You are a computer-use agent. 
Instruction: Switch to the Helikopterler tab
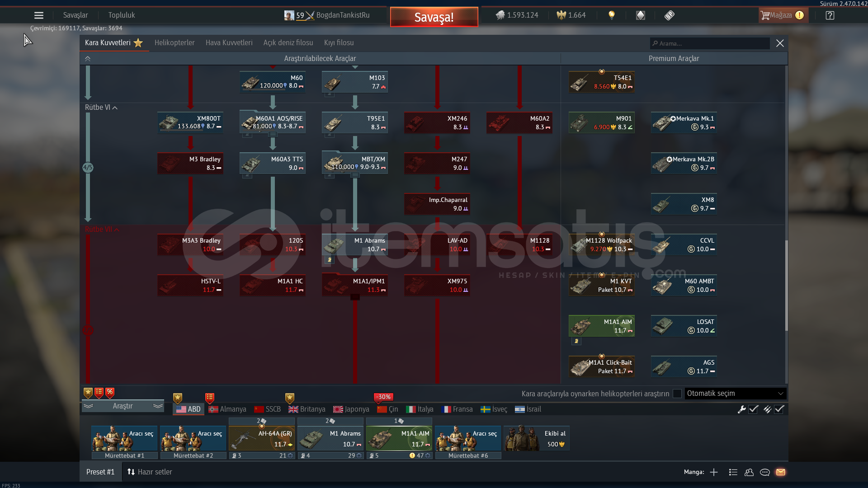tap(175, 43)
